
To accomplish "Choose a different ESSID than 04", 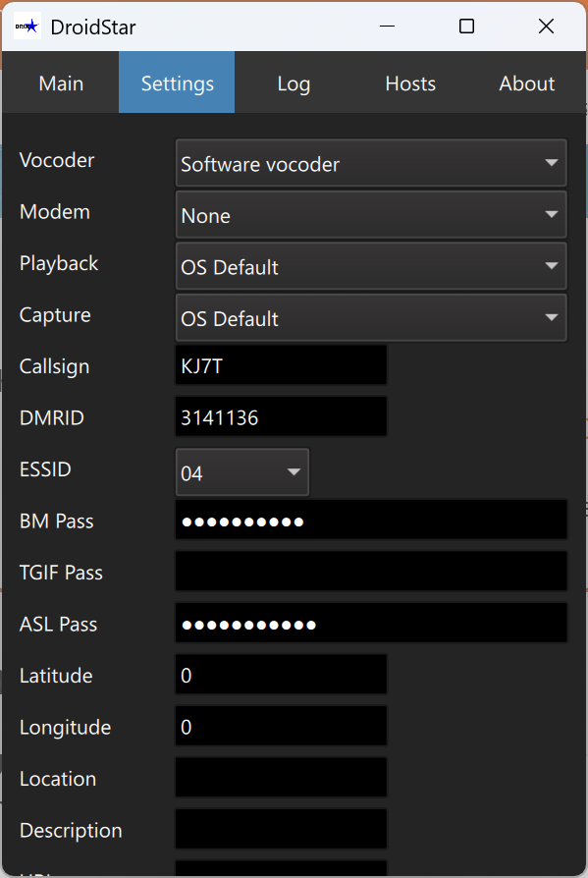I will (x=241, y=471).
